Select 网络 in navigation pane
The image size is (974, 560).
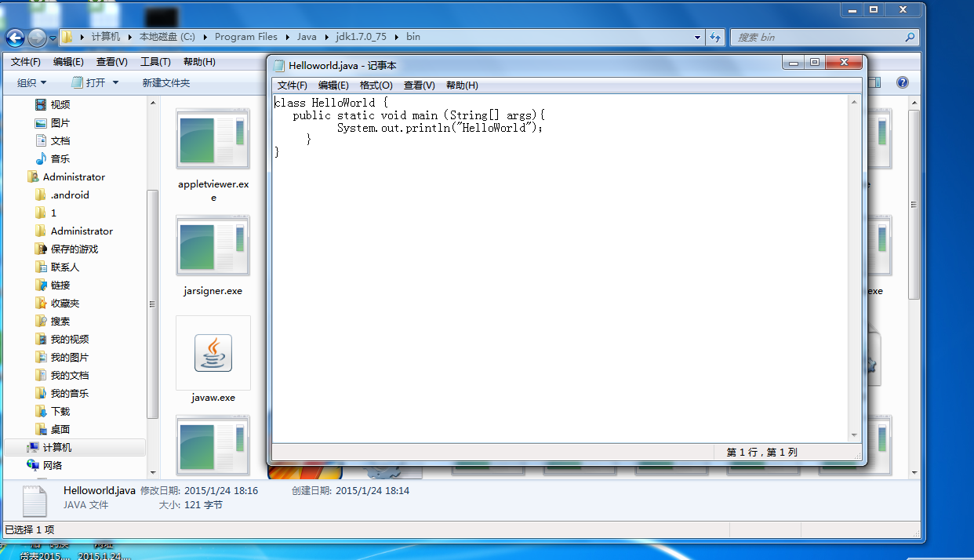[x=53, y=465]
